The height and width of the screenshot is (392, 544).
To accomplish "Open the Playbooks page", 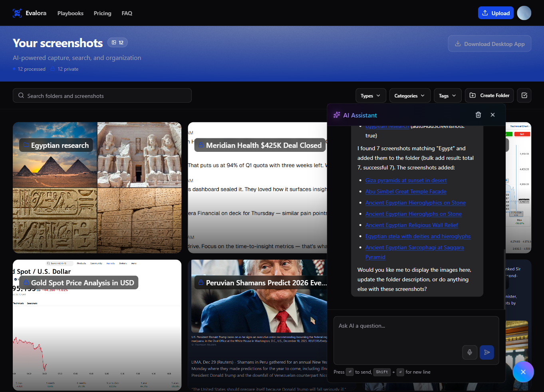I will point(70,13).
